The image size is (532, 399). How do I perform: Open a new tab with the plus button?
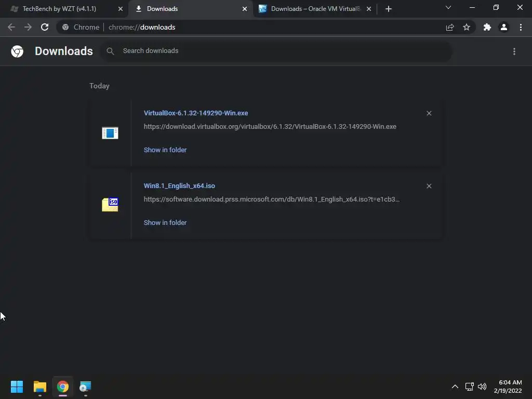pos(389,9)
